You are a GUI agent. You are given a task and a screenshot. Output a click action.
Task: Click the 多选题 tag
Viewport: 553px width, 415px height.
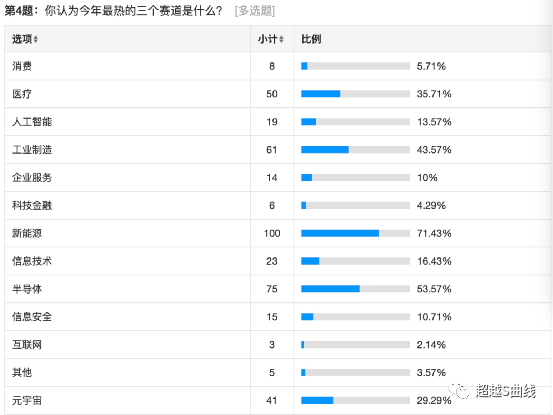point(255,11)
